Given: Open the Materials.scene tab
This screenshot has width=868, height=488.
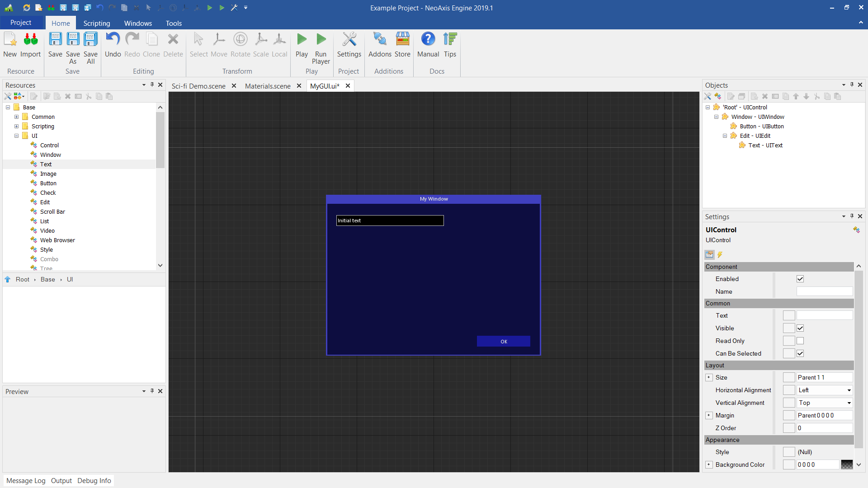Looking at the screenshot, I should click(267, 86).
